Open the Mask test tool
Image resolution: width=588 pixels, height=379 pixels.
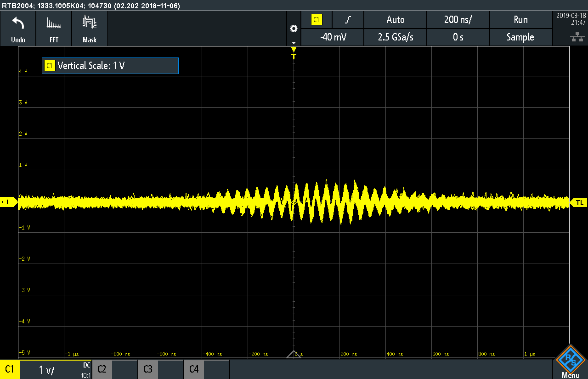(90, 23)
